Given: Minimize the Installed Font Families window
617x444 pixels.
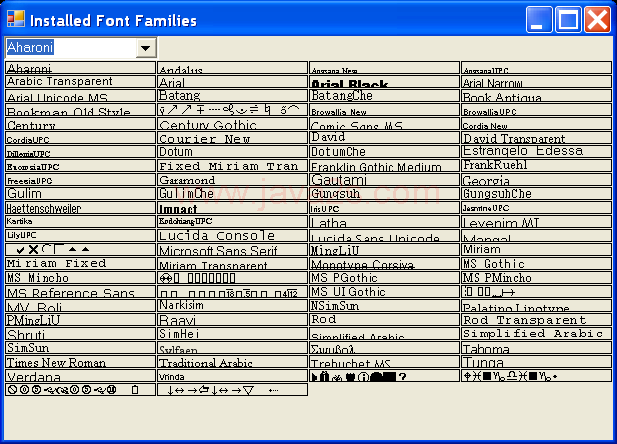Looking at the screenshot, I should [539, 19].
